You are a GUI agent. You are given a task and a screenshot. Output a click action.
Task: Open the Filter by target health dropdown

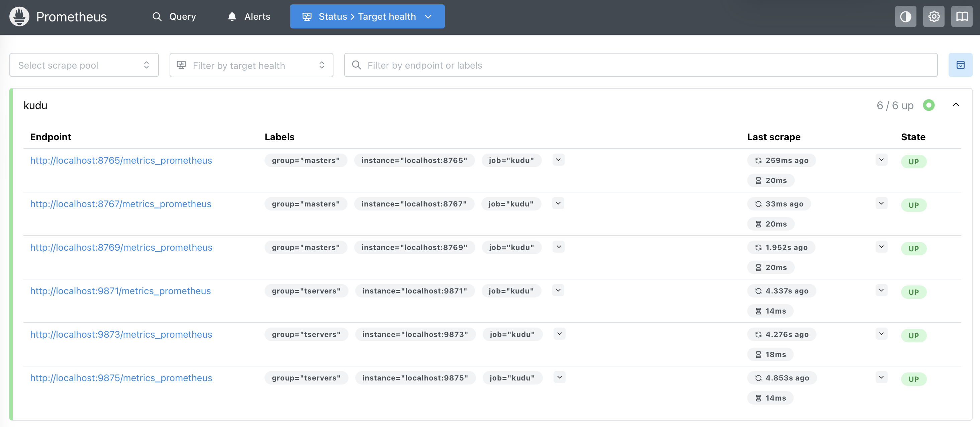pos(252,65)
